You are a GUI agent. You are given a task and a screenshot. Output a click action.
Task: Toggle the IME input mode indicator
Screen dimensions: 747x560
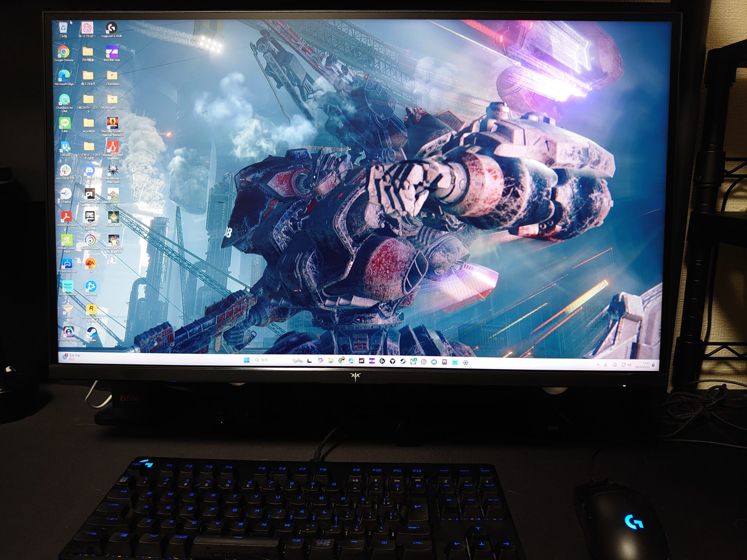pyautogui.click(x=606, y=365)
